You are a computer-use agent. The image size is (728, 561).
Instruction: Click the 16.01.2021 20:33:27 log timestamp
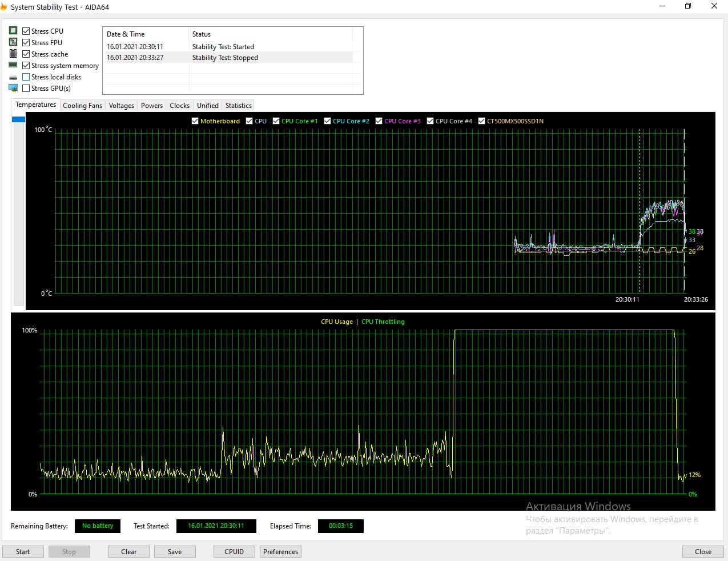[135, 58]
